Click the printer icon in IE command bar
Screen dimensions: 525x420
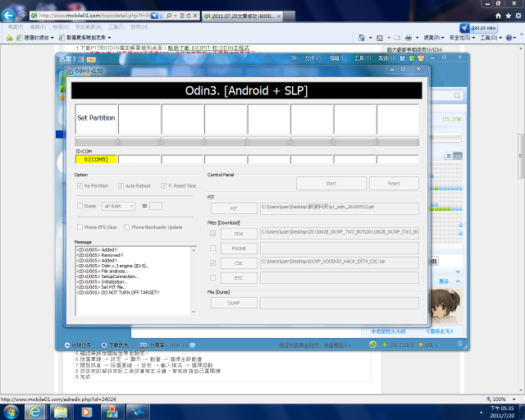pyautogui.click(x=409, y=38)
